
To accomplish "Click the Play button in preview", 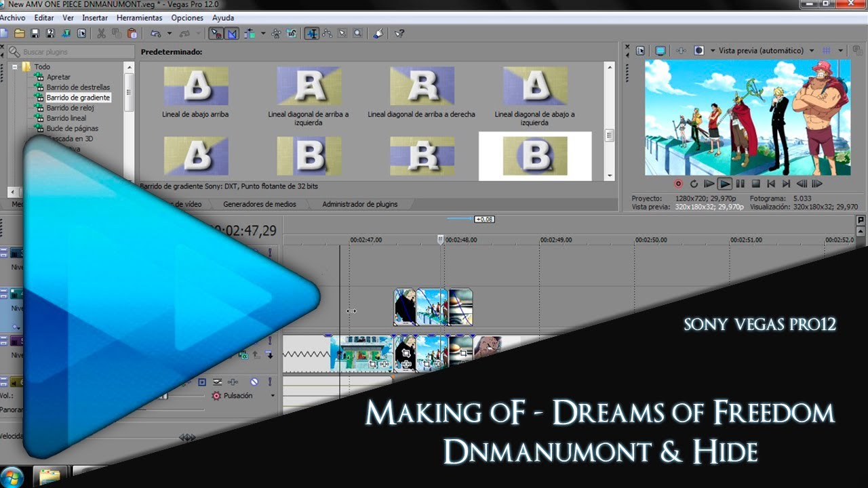I will pos(725,183).
